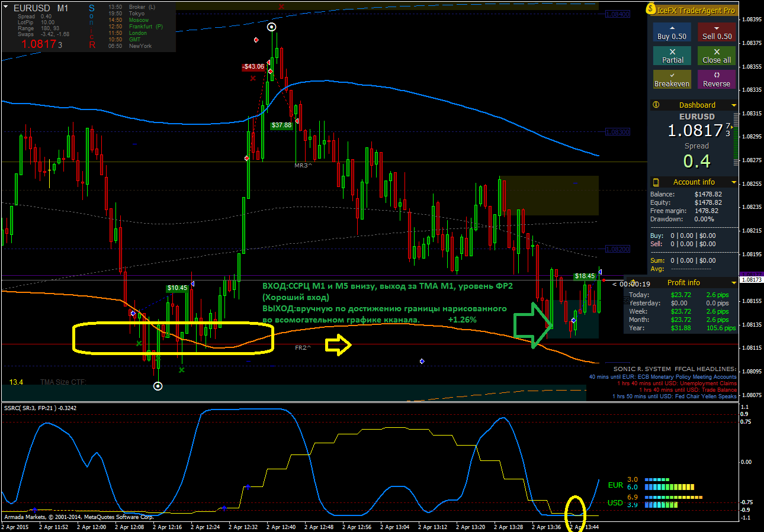Click the TMA Size CTF label
Screen dimensions: 764x532
(x=63, y=382)
